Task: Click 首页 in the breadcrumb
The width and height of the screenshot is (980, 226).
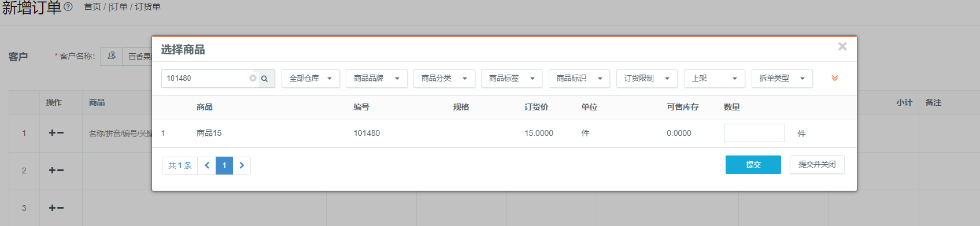Action: [93, 7]
